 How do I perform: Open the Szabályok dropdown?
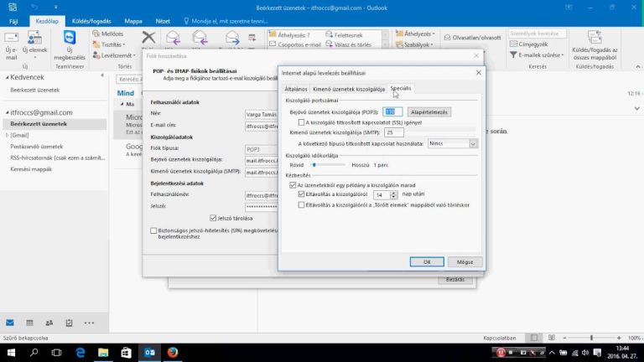coord(415,44)
